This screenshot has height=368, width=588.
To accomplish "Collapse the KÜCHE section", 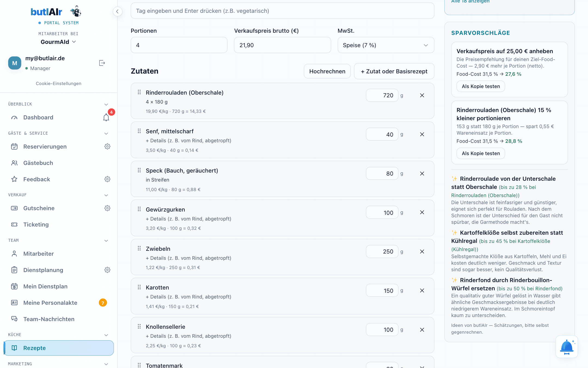I will (x=106, y=335).
